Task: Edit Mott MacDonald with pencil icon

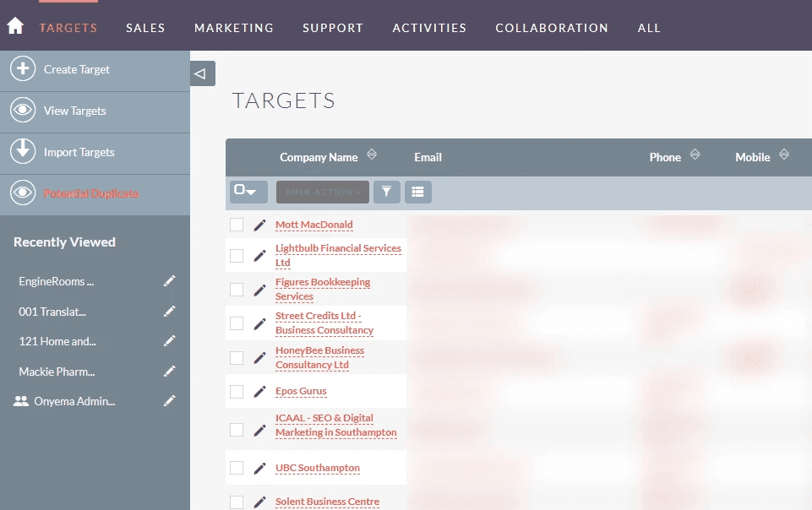Action: pos(259,225)
